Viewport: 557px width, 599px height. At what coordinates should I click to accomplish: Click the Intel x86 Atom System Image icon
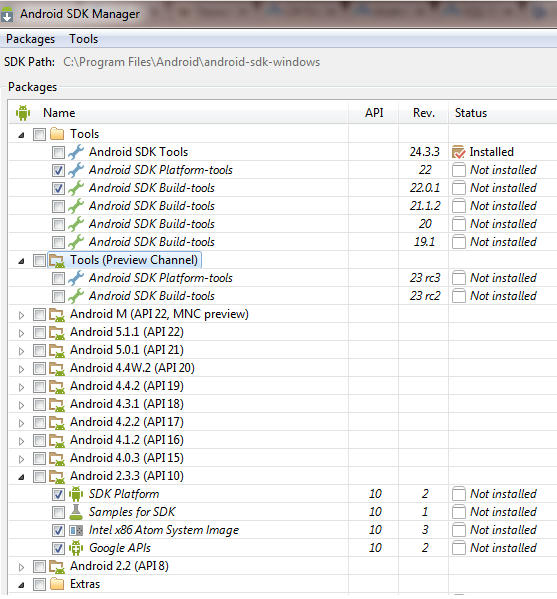pyautogui.click(x=76, y=530)
